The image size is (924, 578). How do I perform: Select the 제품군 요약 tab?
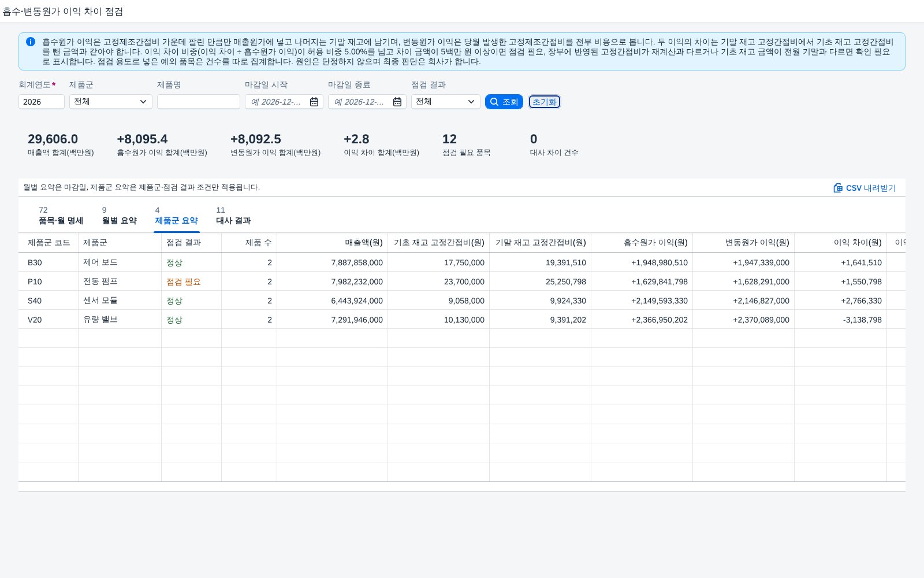click(177, 216)
